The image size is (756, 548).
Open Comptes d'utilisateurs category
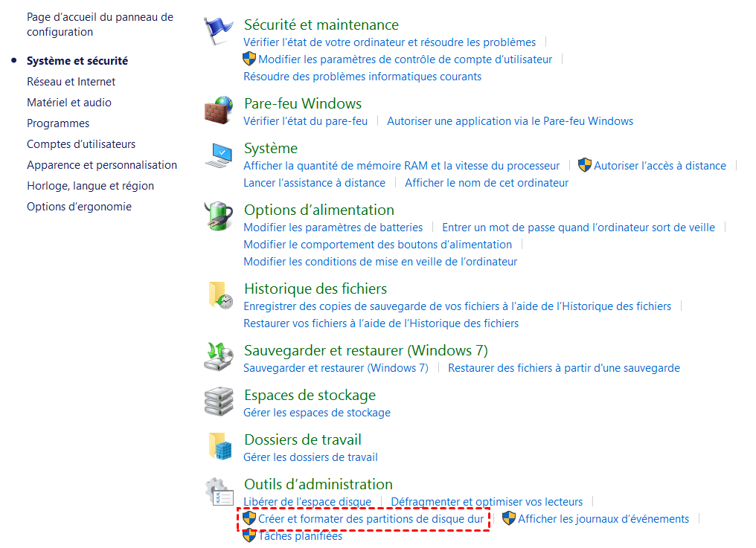(x=81, y=144)
